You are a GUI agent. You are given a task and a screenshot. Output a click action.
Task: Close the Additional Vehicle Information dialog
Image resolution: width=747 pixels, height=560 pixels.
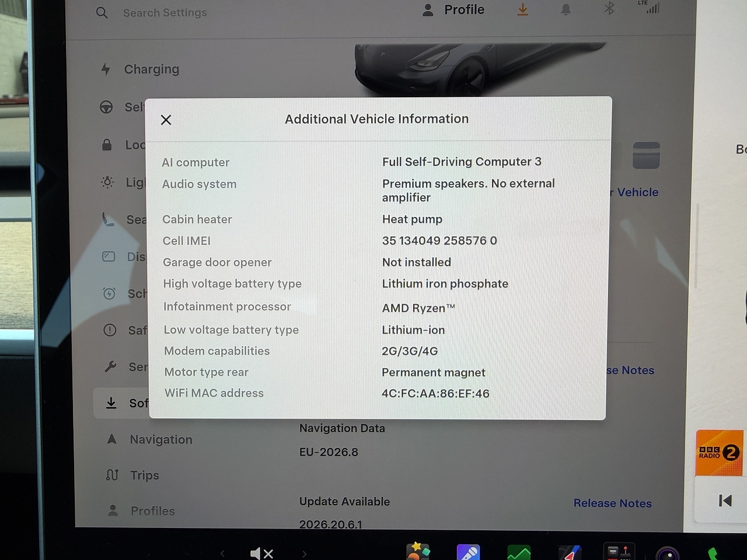(x=166, y=120)
